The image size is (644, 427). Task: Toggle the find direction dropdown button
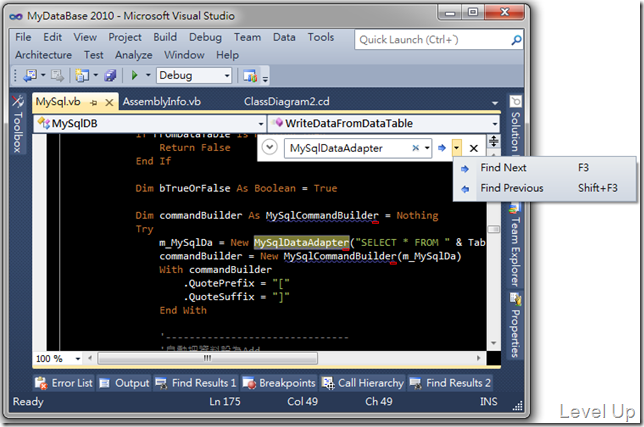(x=457, y=147)
